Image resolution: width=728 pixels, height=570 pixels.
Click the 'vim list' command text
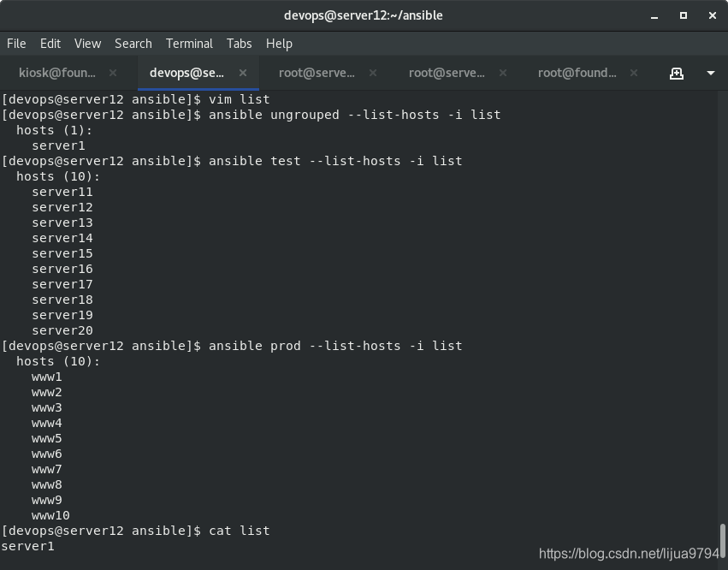tap(240, 99)
